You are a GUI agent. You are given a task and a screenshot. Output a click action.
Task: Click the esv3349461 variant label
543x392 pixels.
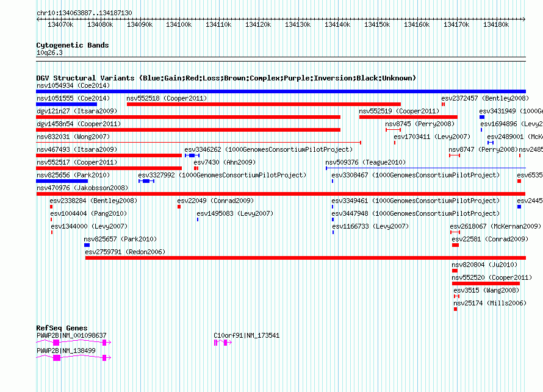coord(415,201)
